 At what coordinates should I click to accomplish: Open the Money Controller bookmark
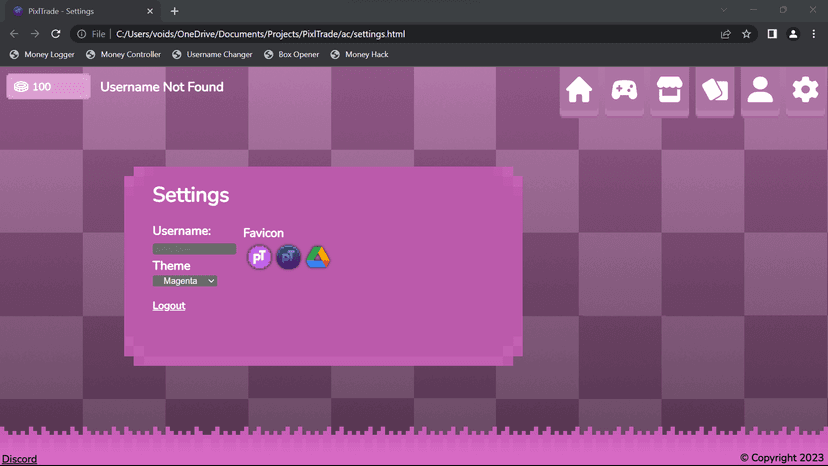click(124, 54)
